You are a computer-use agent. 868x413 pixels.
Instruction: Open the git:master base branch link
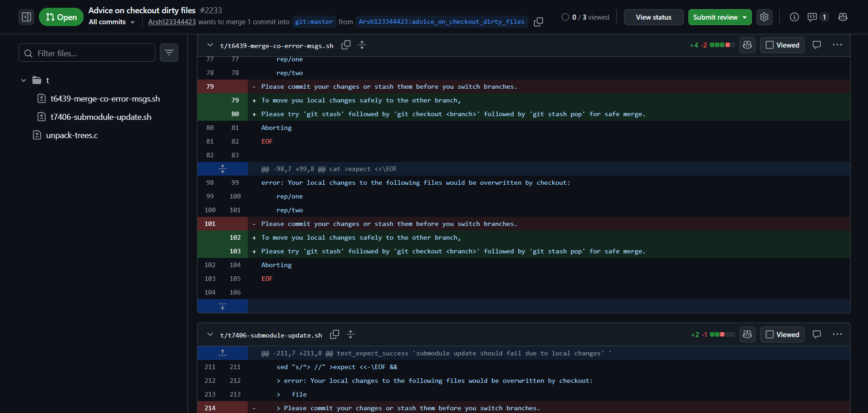pos(314,21)
